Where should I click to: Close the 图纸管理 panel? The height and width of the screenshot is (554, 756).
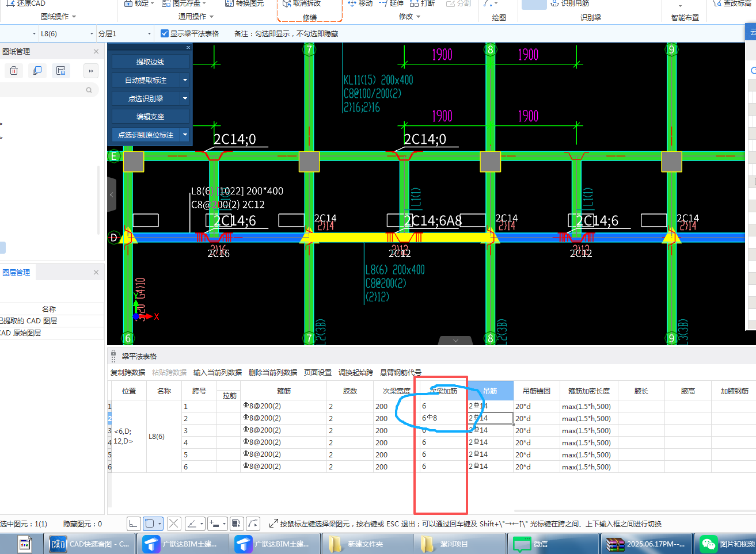(x=96, y=51)
